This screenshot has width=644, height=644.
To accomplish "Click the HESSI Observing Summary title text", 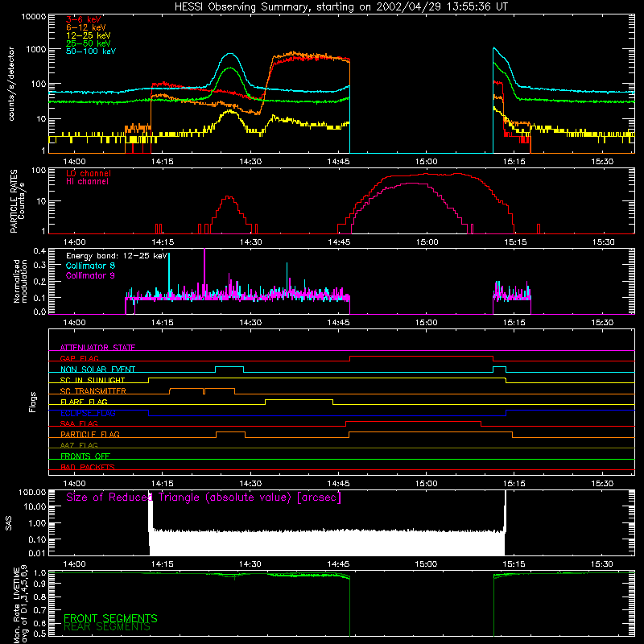I will point(341,7).
